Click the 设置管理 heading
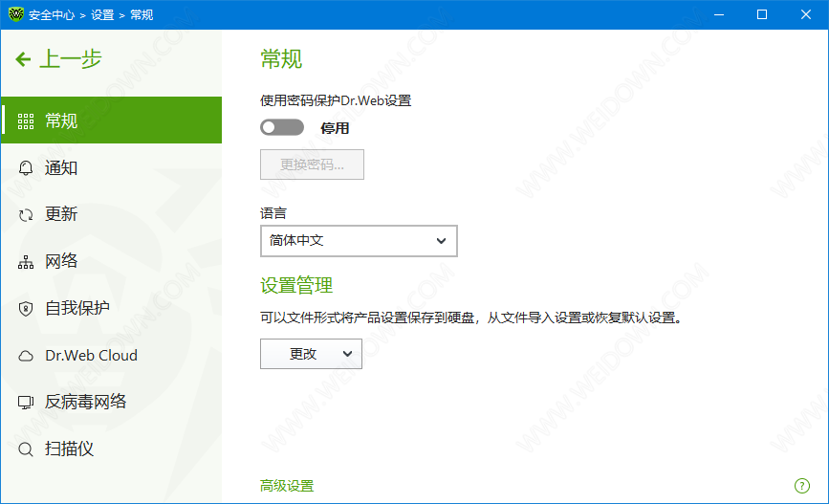Viewport: 829px width, 504px height. tap(296, 286)
